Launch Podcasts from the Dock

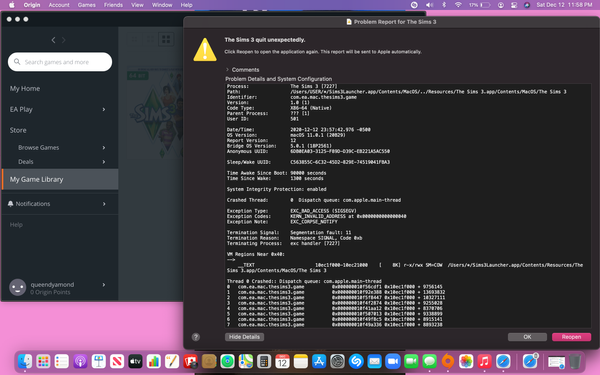pos(80,361)
